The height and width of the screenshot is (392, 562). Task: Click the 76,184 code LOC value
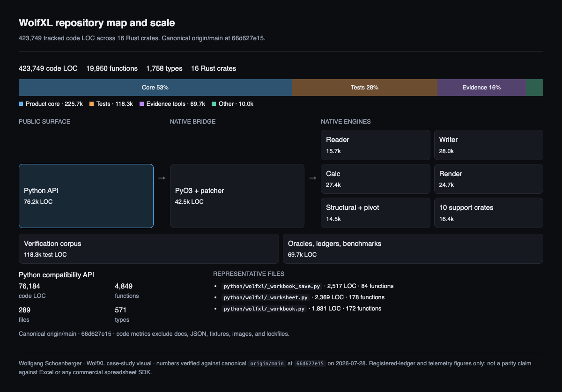pos(30,286)
